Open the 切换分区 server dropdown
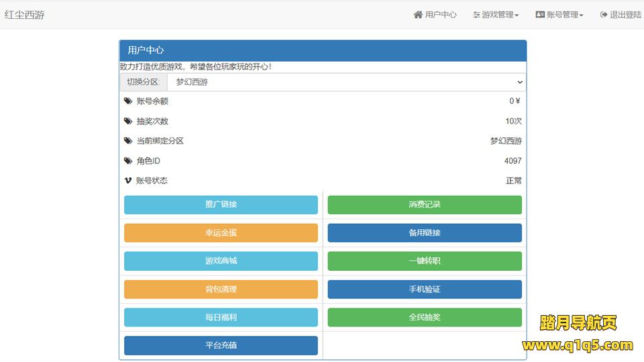Viewport: 644px width, 362px height. tap(346, 82)
